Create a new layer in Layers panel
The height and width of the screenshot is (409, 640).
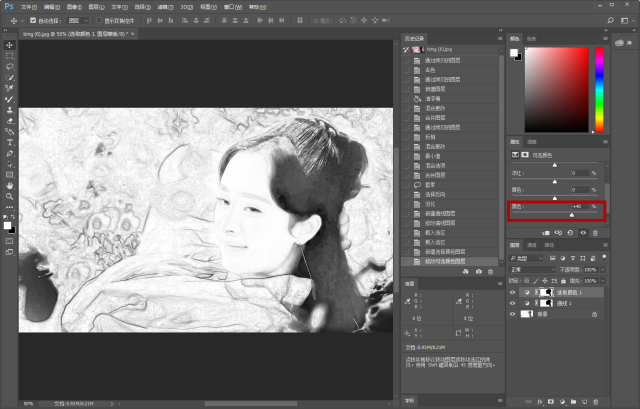[584, 402]
